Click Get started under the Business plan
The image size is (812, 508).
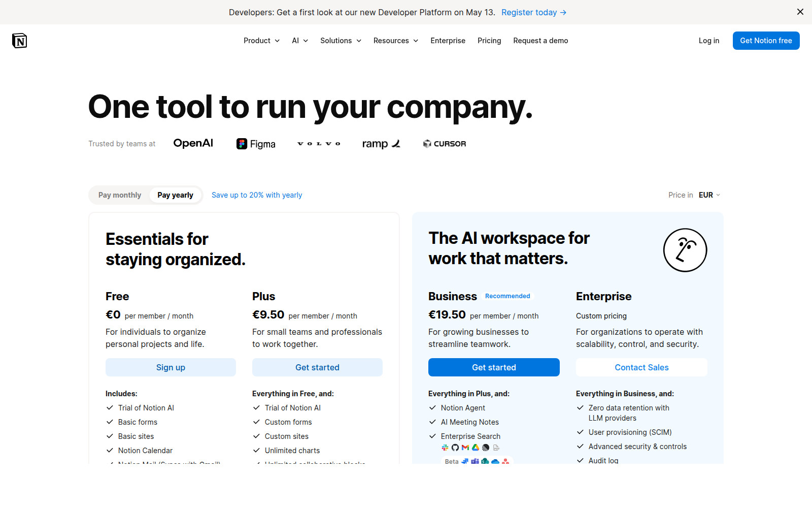click(494, 367)
